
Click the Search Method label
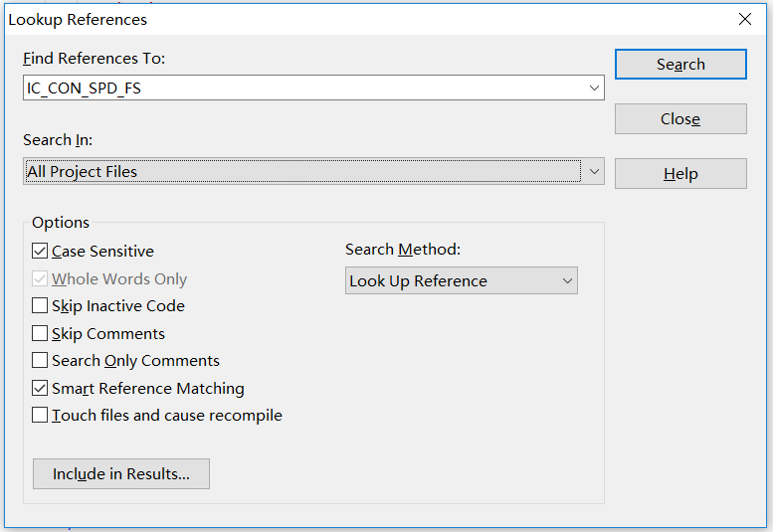pyautogui.click(x=403, y=250)
